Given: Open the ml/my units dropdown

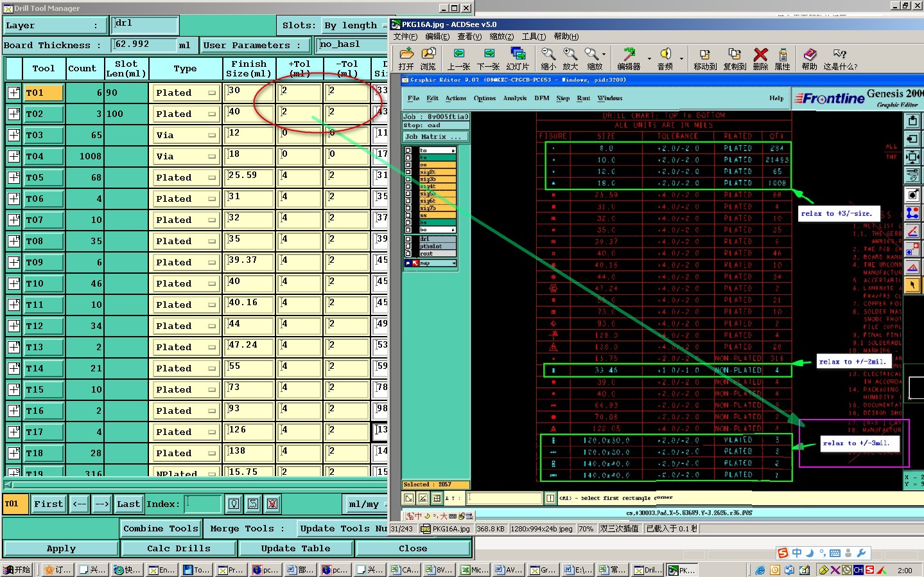Looking at the screenshot, I should point(364,504).
